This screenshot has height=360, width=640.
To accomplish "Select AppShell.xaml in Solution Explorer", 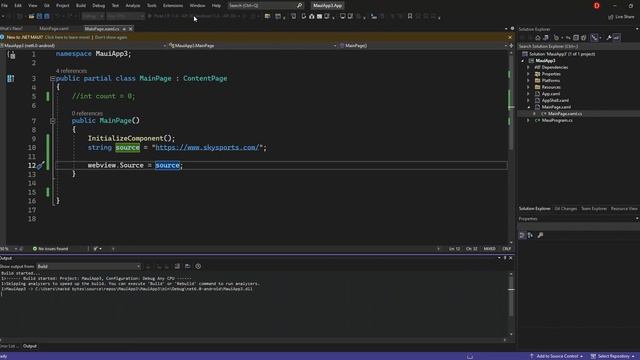I will click(x=555, y=100).
